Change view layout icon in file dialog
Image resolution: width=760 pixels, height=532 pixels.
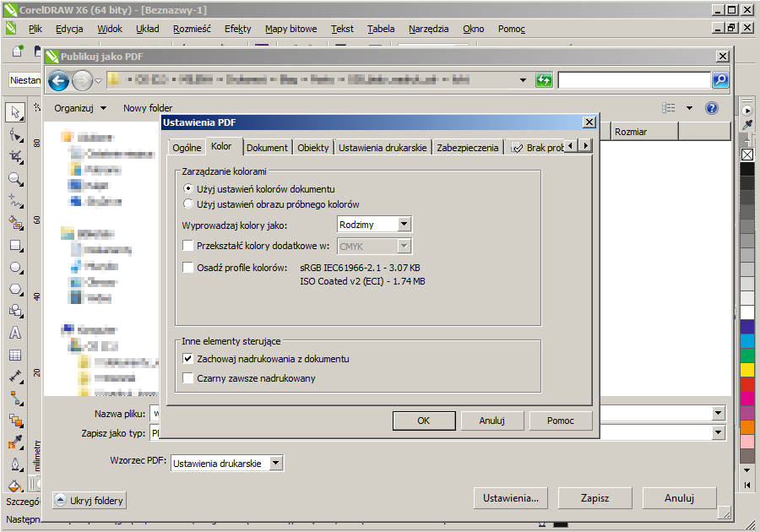tap(669, 107)
